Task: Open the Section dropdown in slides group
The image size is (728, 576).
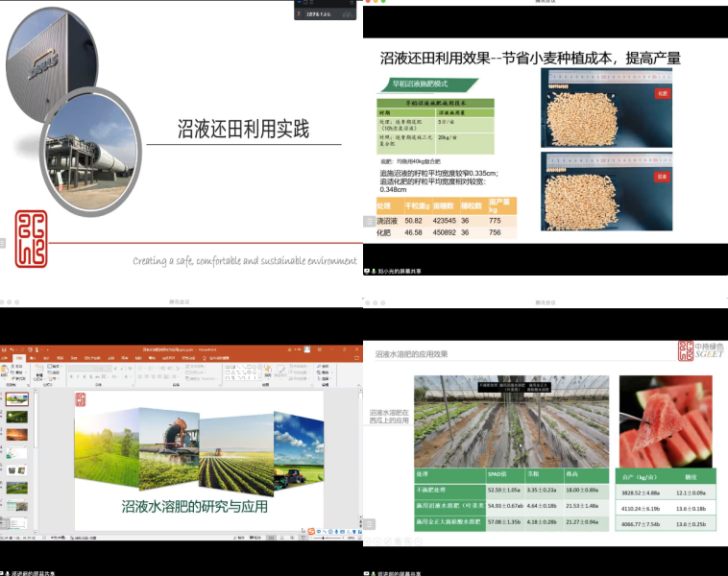Action: click(54, 378)
